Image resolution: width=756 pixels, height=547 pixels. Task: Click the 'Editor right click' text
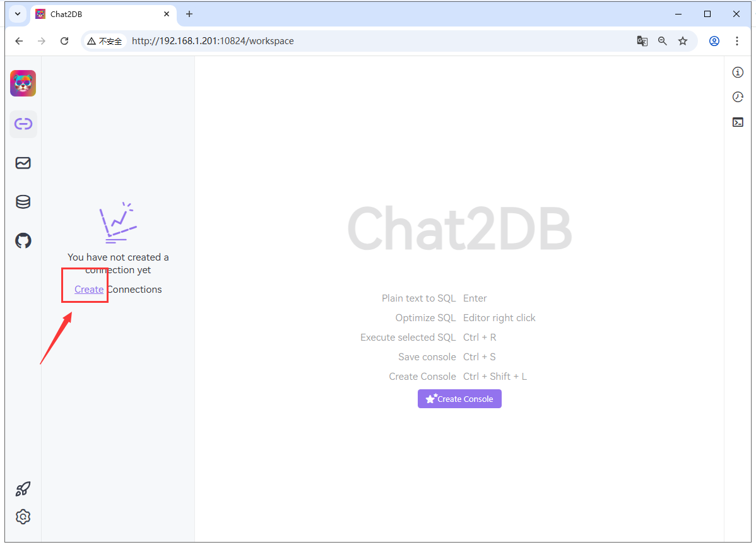500,317
